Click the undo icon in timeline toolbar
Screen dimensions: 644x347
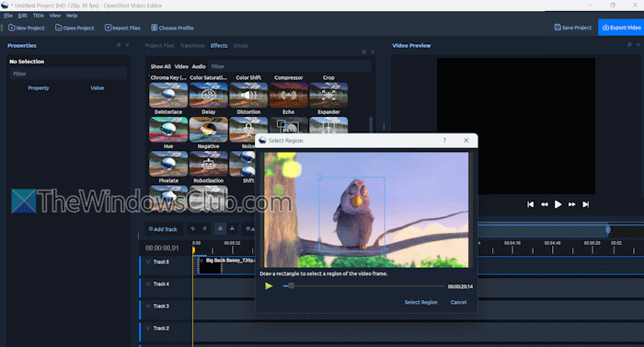point(193,228)
